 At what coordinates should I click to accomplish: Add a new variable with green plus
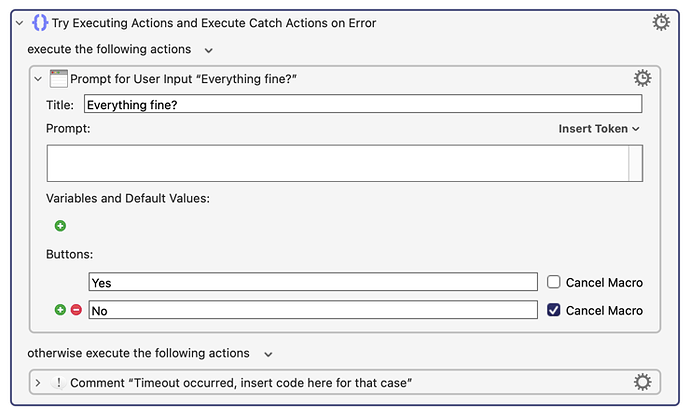(x=60, y=226)
